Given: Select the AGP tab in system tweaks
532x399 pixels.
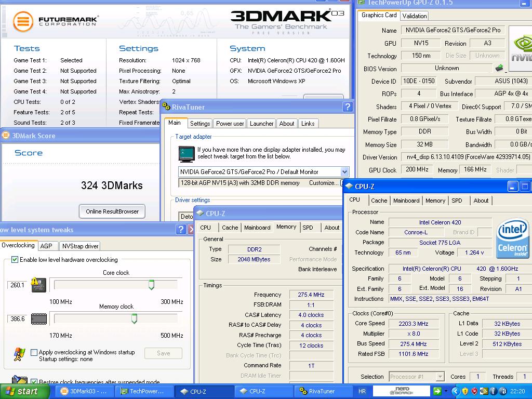Looking at the screenshot, I should click(46, 246).
